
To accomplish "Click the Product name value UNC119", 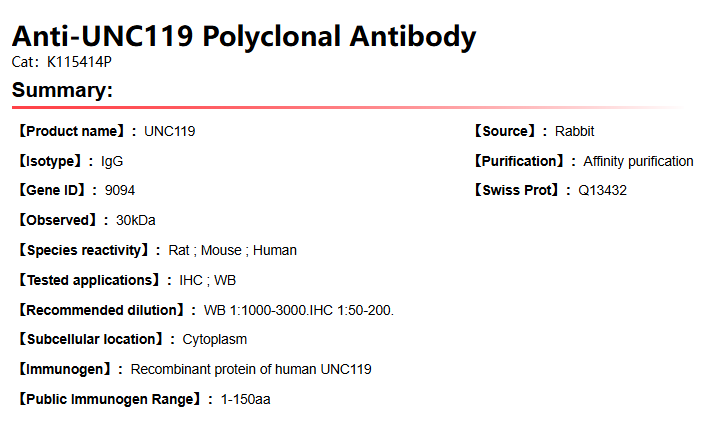I will point(170,131).
